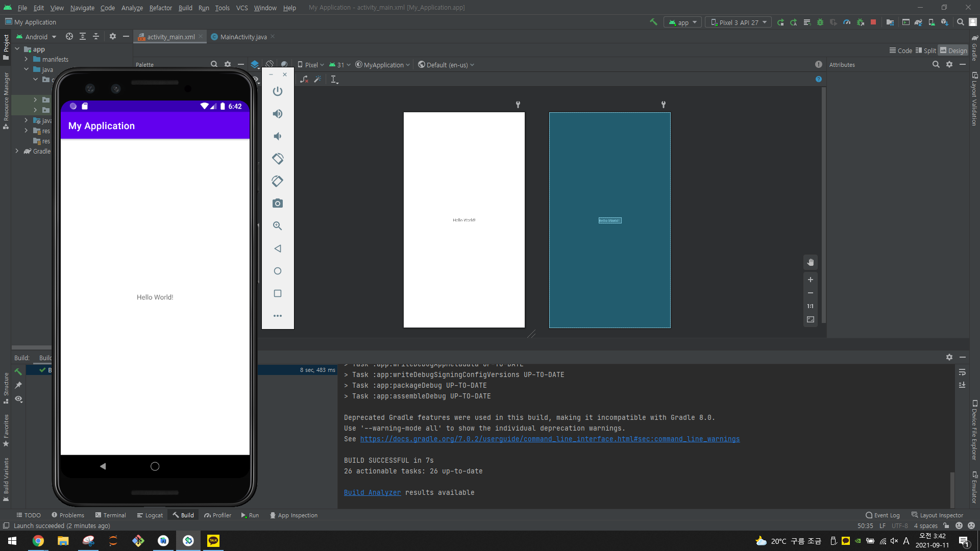Click the pan hand tool in design editor
This screenshot has width=980, height=551.
coord(810,262)
